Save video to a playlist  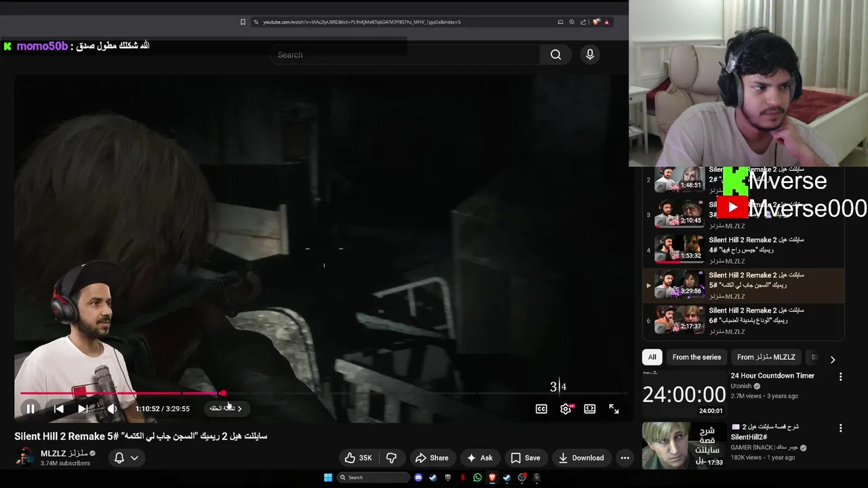click(x=526, y=457)
